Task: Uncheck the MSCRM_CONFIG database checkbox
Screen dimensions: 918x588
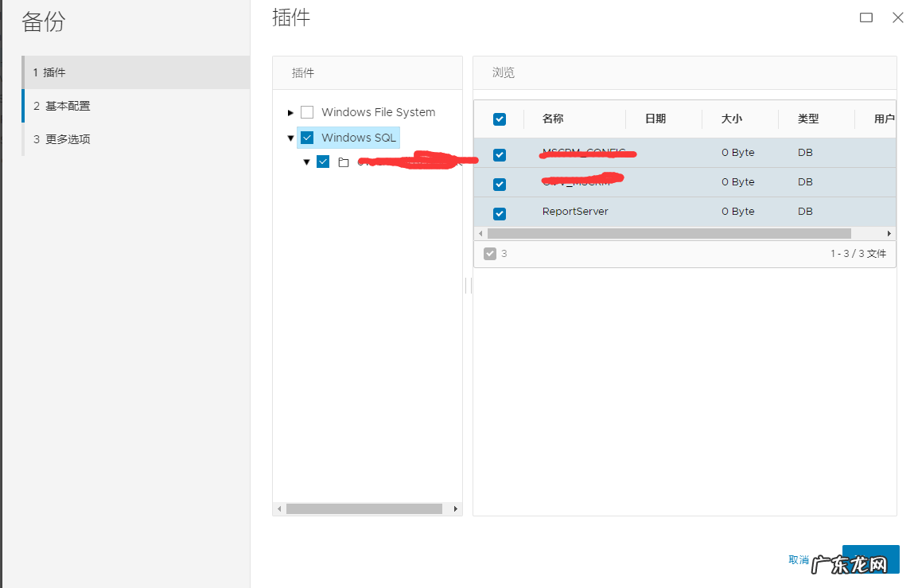Action: click(499, 154)
